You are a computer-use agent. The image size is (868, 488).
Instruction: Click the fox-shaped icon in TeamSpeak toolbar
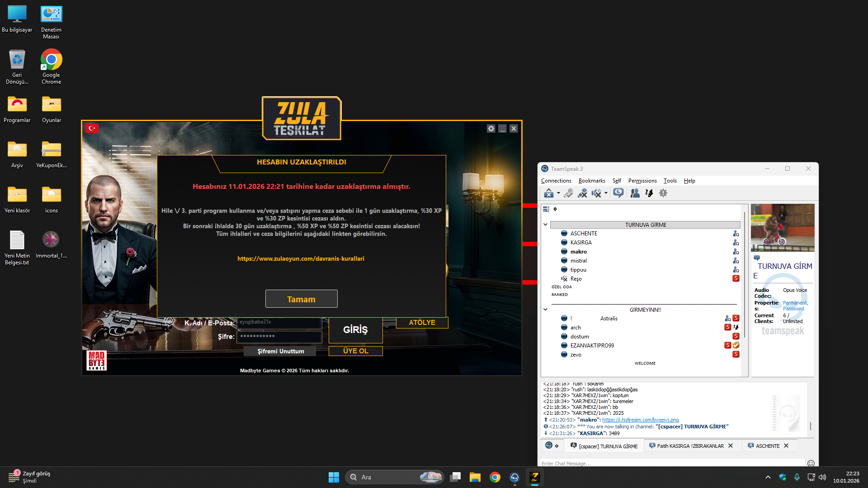click(649, 193)
